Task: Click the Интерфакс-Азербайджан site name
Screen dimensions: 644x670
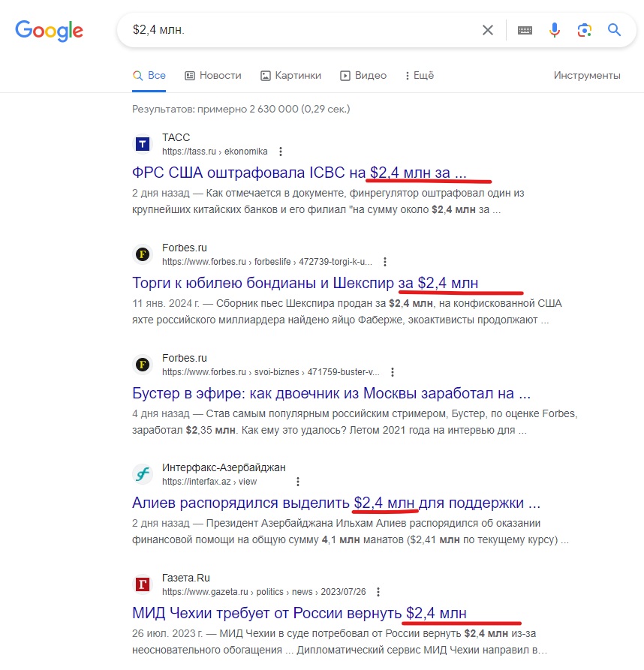Action: tap(224, 468)
